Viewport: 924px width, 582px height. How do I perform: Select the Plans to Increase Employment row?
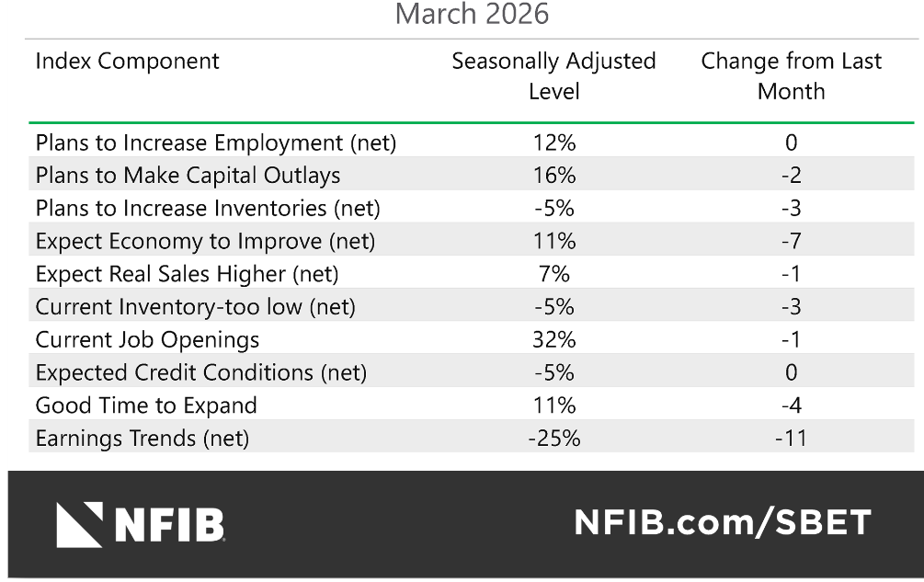click(x=216, y=143)
